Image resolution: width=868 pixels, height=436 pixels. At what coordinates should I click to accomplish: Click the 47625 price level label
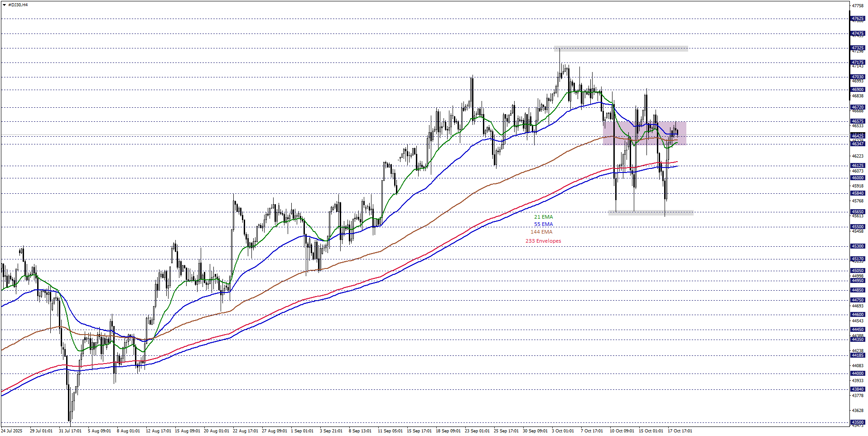coord(858,19)
